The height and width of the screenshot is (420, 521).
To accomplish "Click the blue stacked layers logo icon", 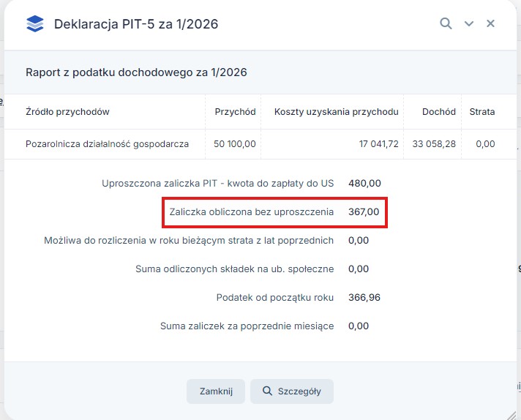I will (34, 24).
